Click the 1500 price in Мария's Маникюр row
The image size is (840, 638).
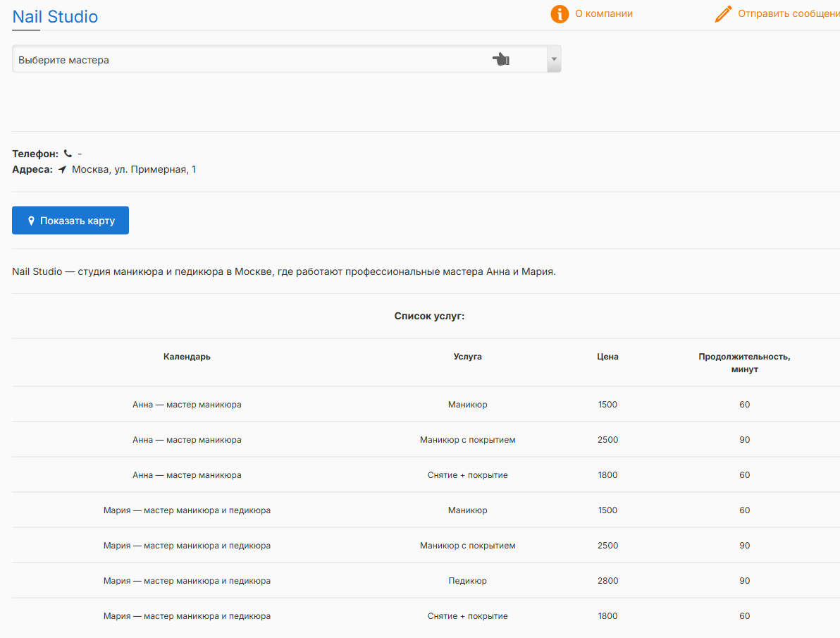607,510
